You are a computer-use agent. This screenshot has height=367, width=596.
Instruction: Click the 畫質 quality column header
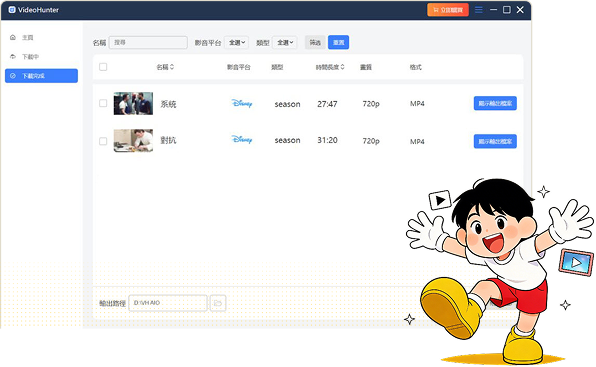coord(366,67)
